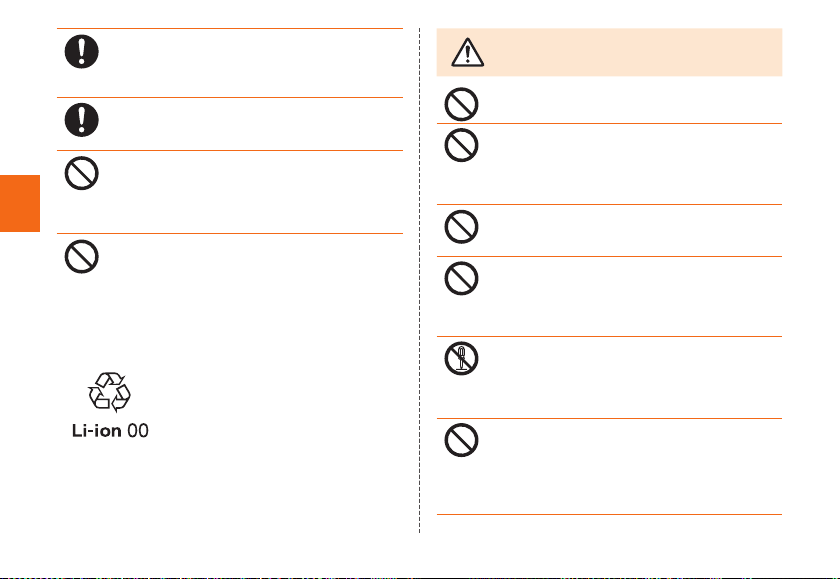Click the second exclamation mark icon below it

point(81,120)
